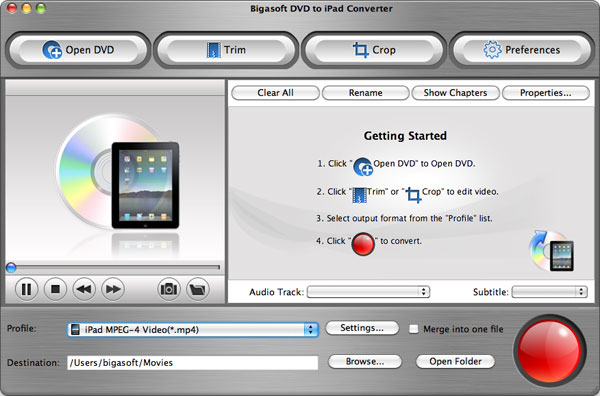Viewport: 600px width, 396px height.
Task: Click the fast forward playback button
Action: click(113, 289)
